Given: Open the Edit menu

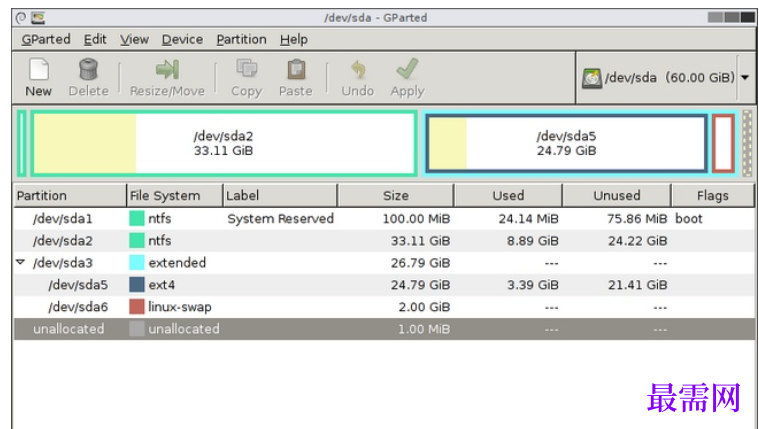Looking at the screenshot, I should point(95,39).
